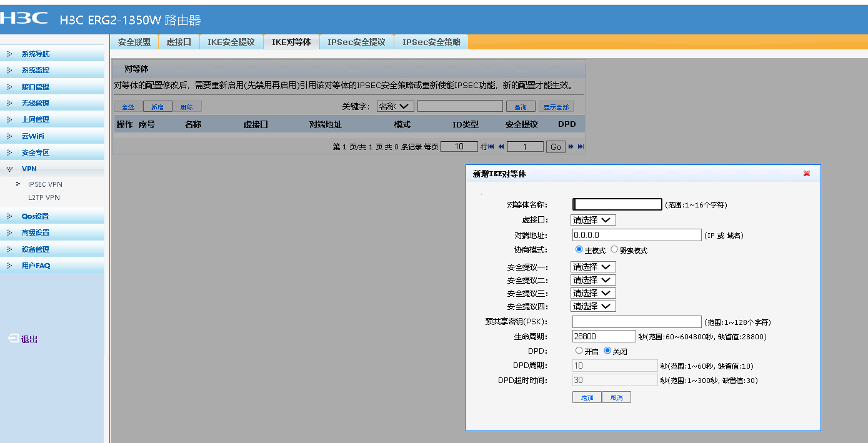Switch to the IKE安全提议 tab
868x443 pixels.
tap(231, 42)
